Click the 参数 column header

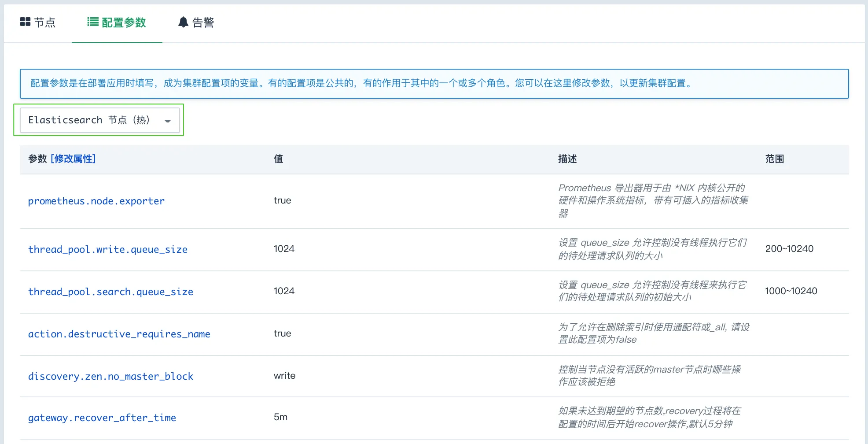[x=37, y=159]
